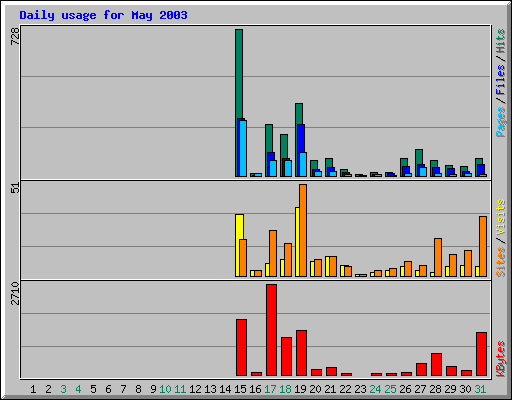Click the orange Sites bar for day 19
This screenshot has height=400, width=512.
coord(303,230)
